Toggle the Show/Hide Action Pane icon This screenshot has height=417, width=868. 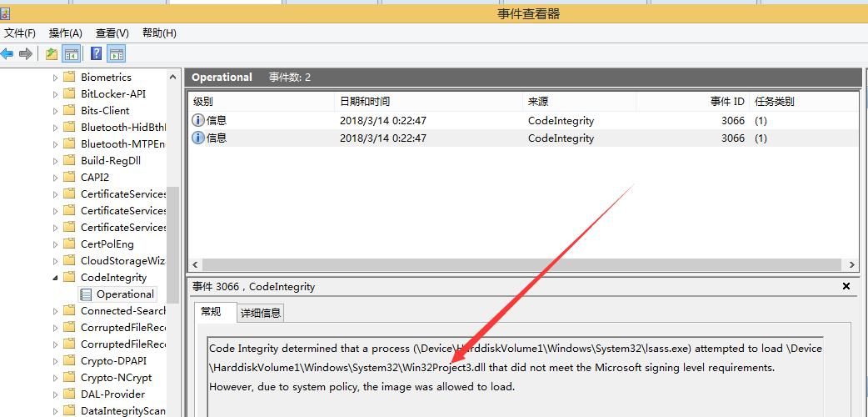(x=117, y=53)
